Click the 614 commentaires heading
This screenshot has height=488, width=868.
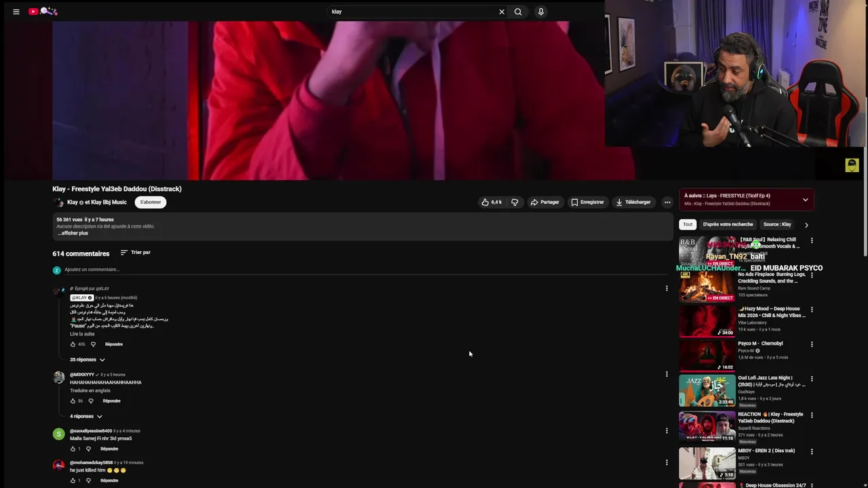click(x=81, y=253)
